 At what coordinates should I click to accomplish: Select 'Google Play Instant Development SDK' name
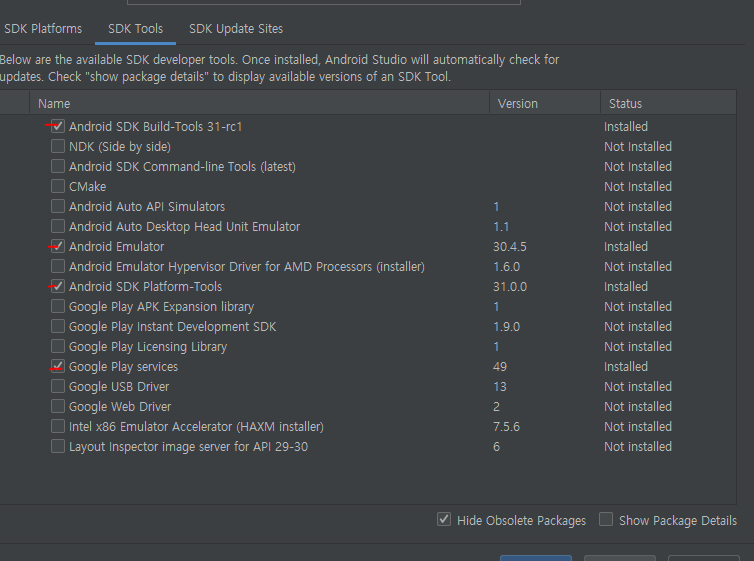click(x=172, y=327)
